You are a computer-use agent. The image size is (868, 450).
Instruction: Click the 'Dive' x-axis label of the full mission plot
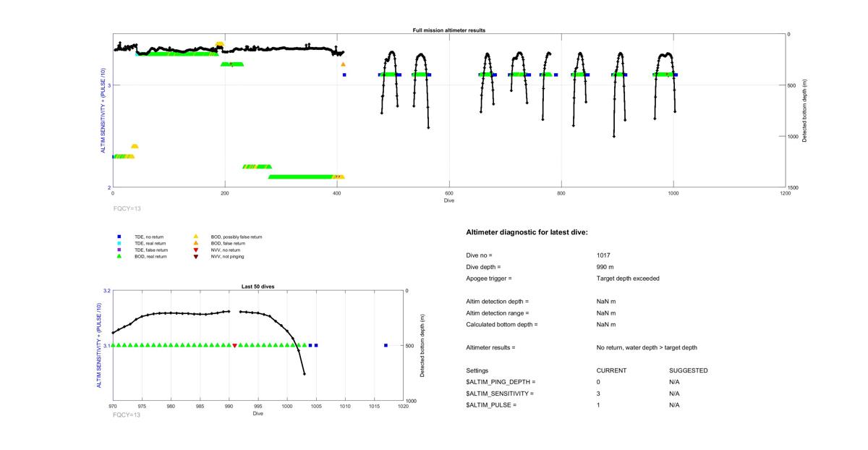[449, 200]
